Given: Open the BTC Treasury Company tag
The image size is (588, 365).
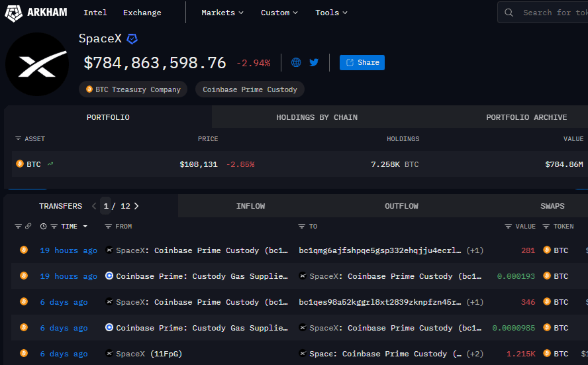Looking at the screenshot, I should (133, 89).
